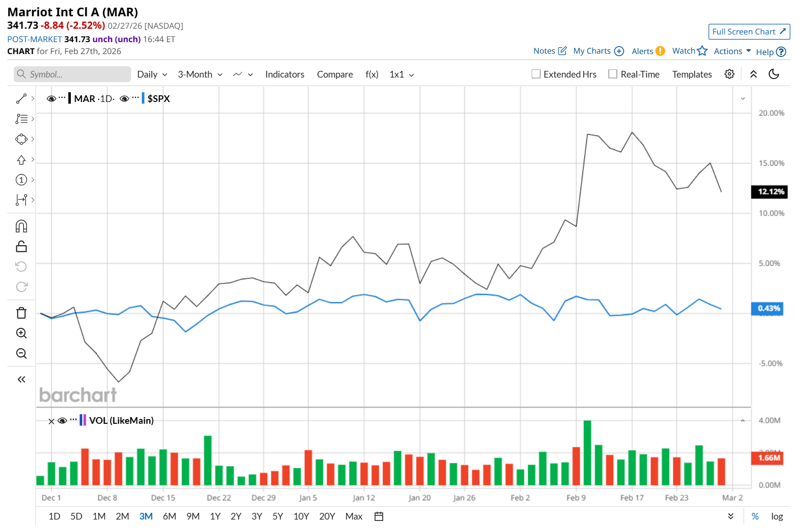This screenshot has height=532, width=808.
Task: Select the 1Y time range
Action: (215, 516)
